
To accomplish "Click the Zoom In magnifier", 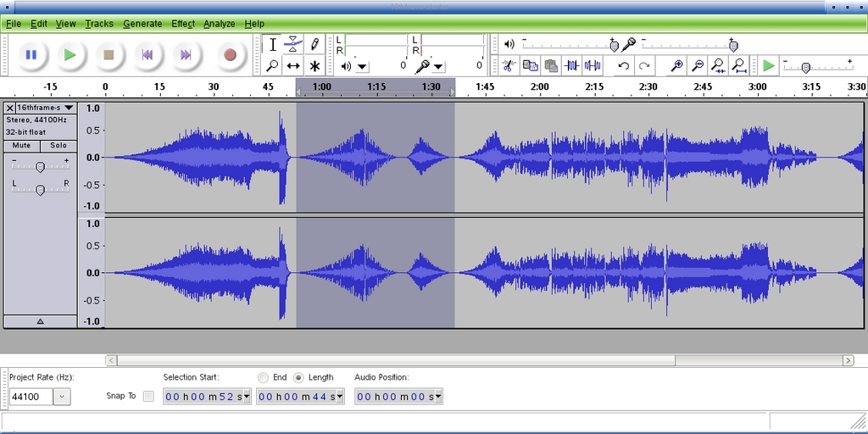I will pyautogui.click(x=676, y=65).
